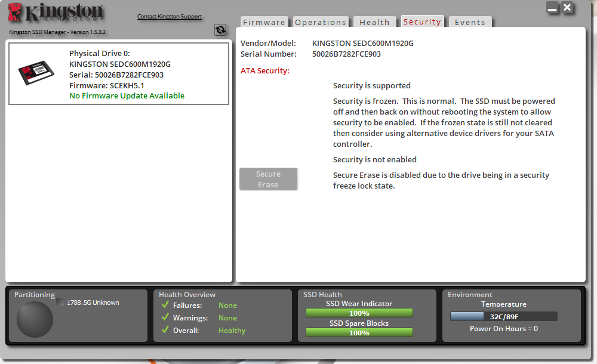This screenshot has height=364, width=597.
Task: Click the Secure Erase is disabled message
Action: (x=441, y=180)
